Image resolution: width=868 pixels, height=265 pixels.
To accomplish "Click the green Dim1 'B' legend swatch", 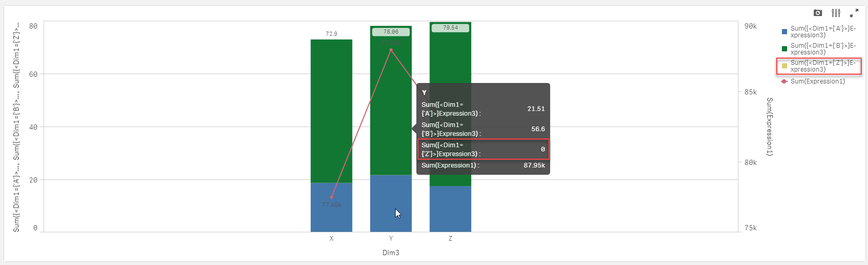I will point(785,49).
